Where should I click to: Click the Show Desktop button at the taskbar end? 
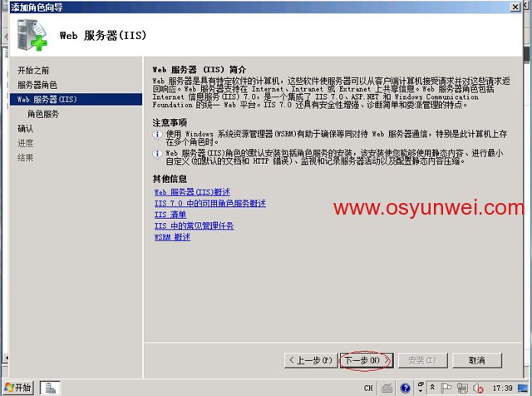point(523,388)
